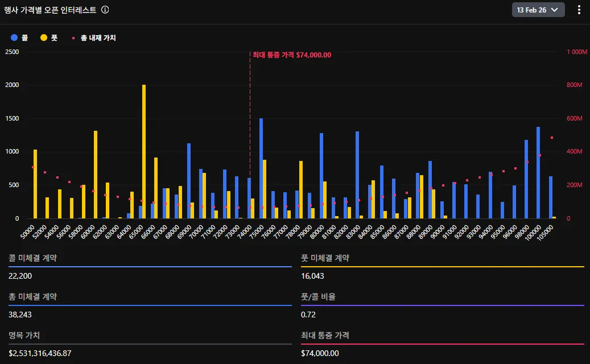The width and height of the screenshot is (590, 364).
Task: Select the 명목 가치 dollar amount
Action: pyautogui.click(x=40, y=353)
